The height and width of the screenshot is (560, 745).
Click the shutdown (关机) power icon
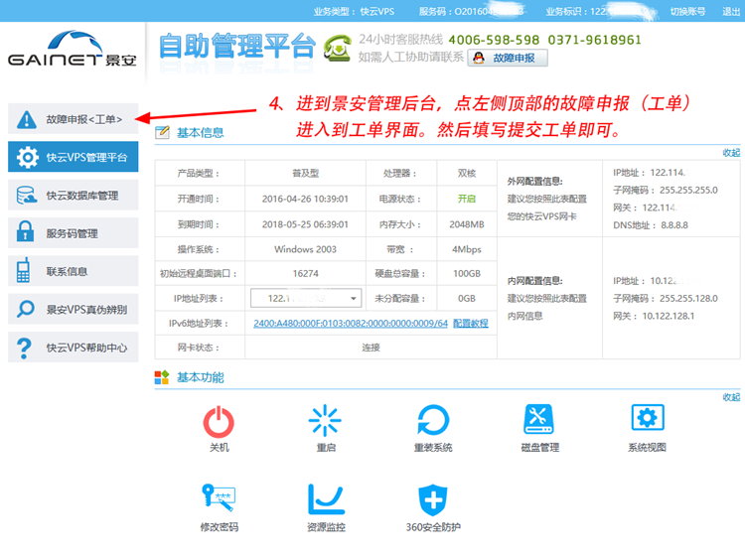[x=219, y=421]
